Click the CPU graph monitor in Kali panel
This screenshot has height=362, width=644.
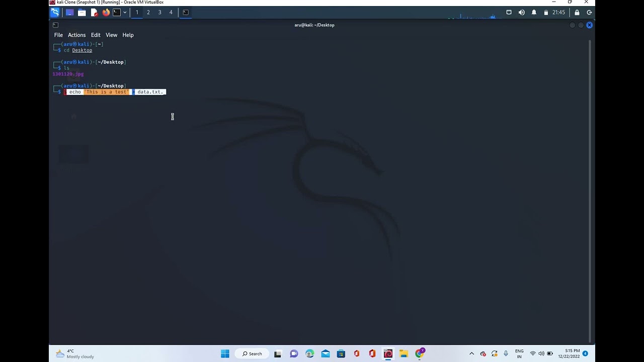click(473, 16)
